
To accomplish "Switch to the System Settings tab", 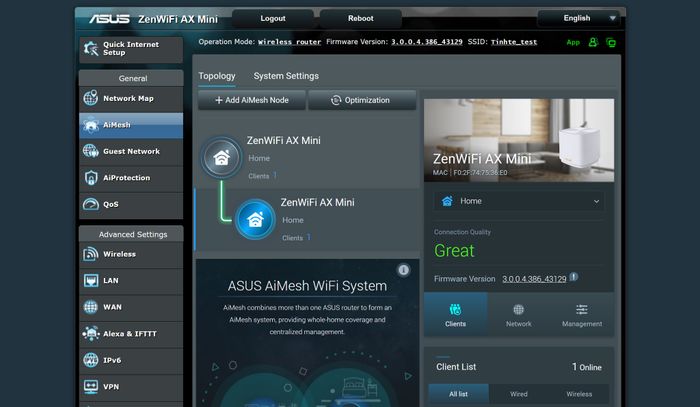I will coord(286,76).
